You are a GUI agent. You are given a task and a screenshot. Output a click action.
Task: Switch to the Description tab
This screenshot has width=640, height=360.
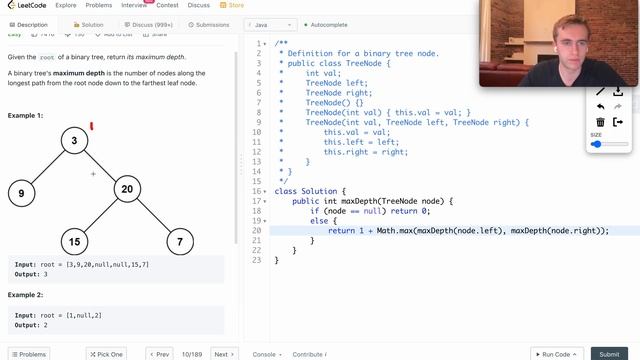[29, 25]
